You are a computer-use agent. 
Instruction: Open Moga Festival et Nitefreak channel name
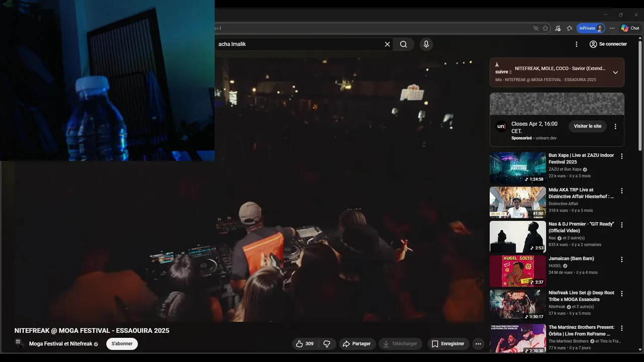pyautogui.click(x=60, y=344)
